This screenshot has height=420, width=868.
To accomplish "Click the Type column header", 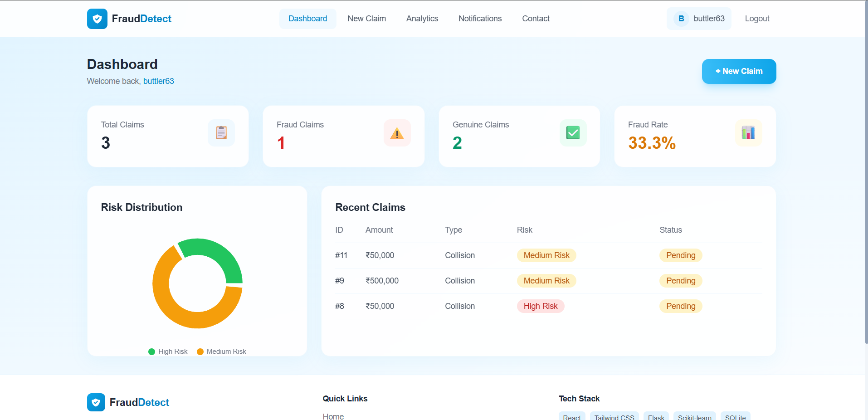I will click(454, 230).
